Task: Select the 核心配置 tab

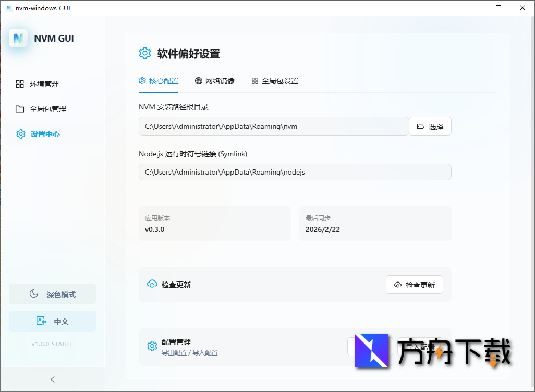Action: (x=159, y=81)
